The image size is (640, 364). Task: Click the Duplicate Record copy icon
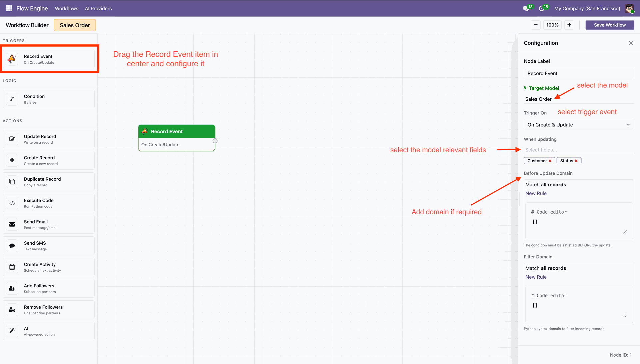pyautogui.click(x=12, y=182)
